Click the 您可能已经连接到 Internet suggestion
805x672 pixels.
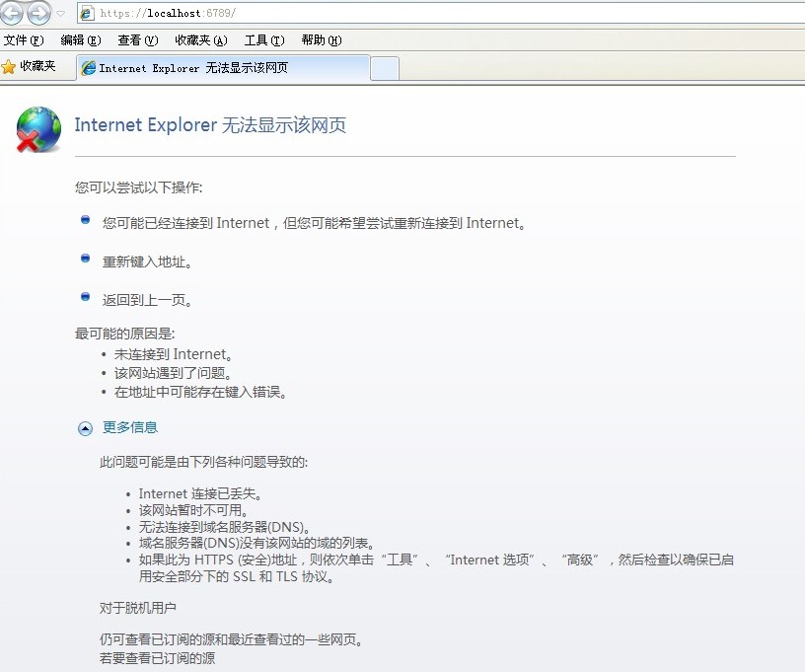(x=314, y=223)
